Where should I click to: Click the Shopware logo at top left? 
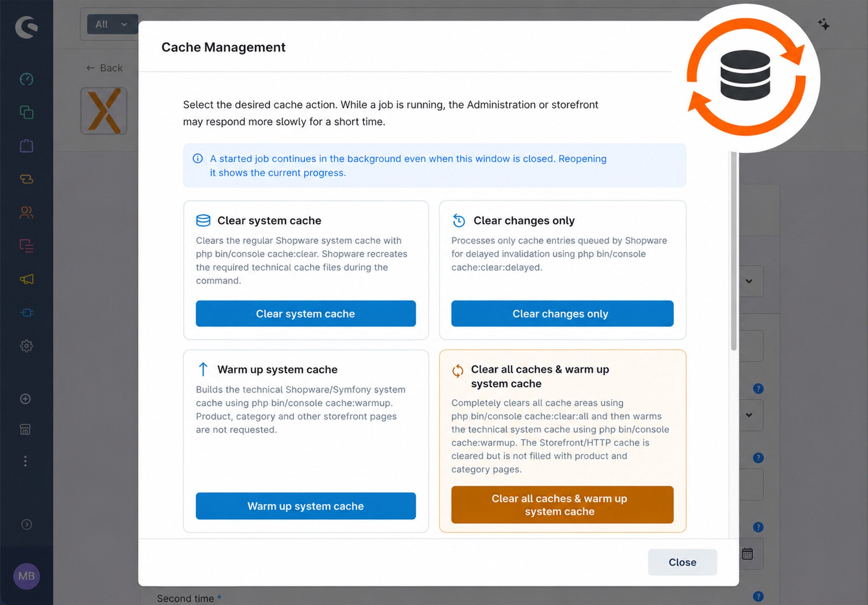coord(26,27)
